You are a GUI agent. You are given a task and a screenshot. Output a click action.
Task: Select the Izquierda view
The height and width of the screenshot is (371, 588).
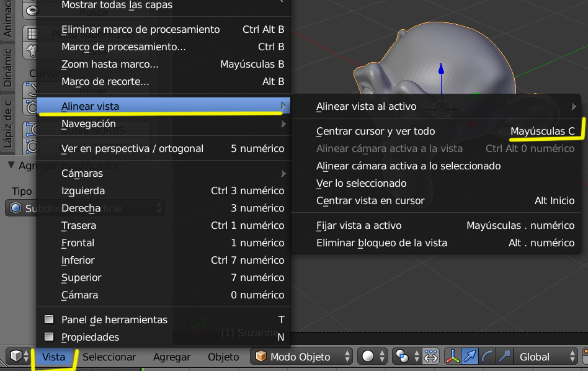coord(164,190)
